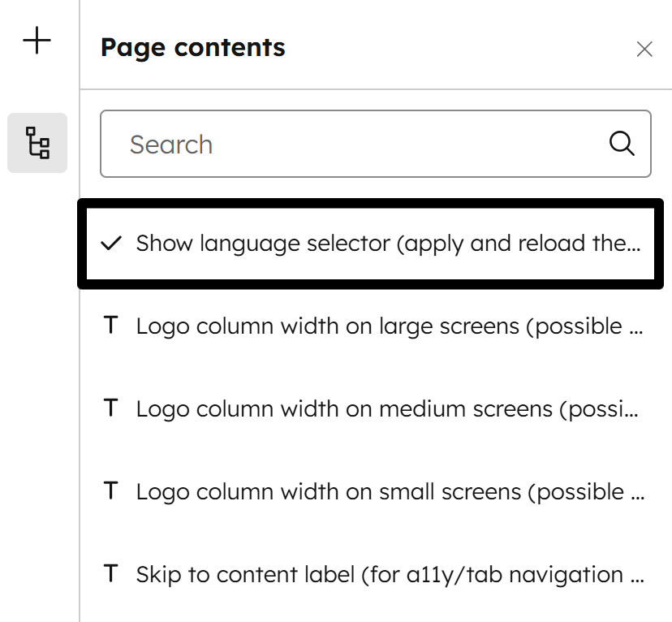Click the Page contents panel heading

click(x=192, y=48)
